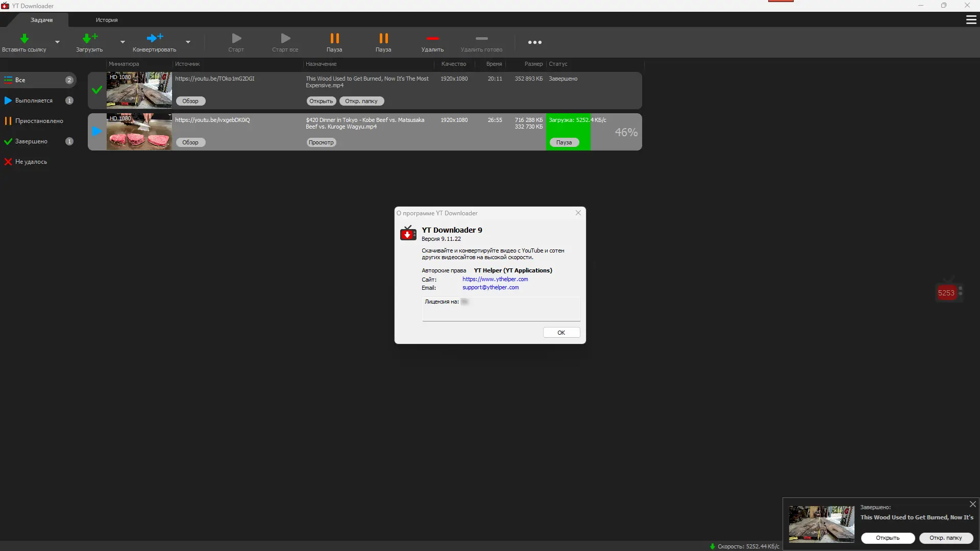Expand the Вставить ссылку dropdown arrow

(x=57, y=42)
